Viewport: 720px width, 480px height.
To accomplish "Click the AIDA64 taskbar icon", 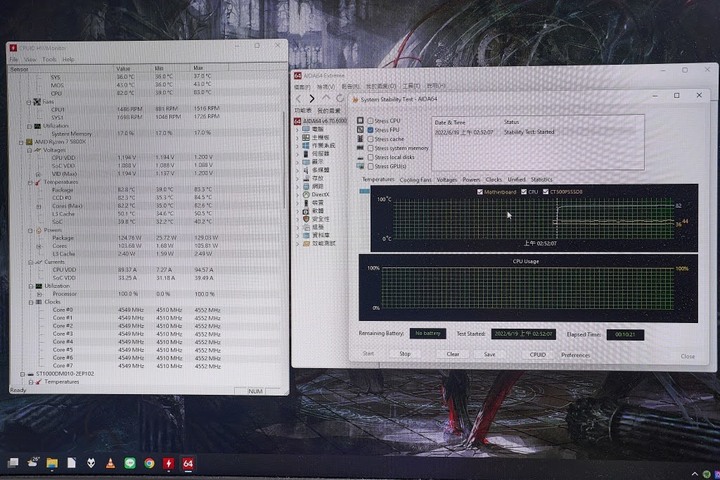I will point(188,463).
